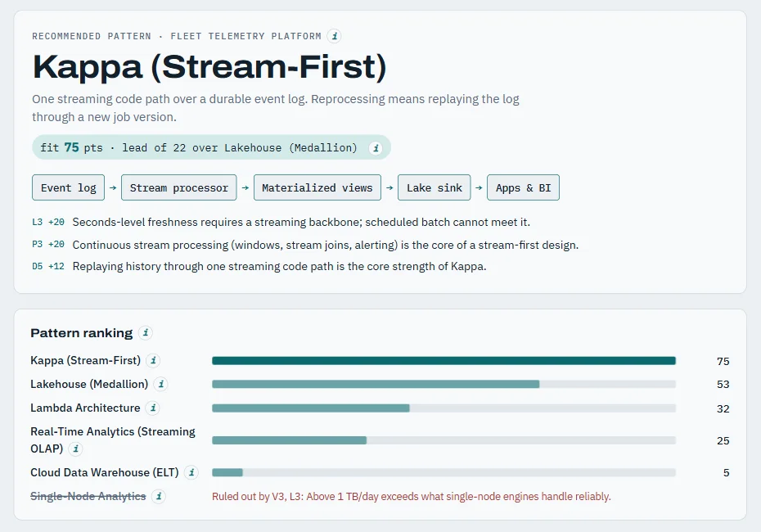Select the Event log pipeline box
Screen dimensions: 761x532
point(69,187)
